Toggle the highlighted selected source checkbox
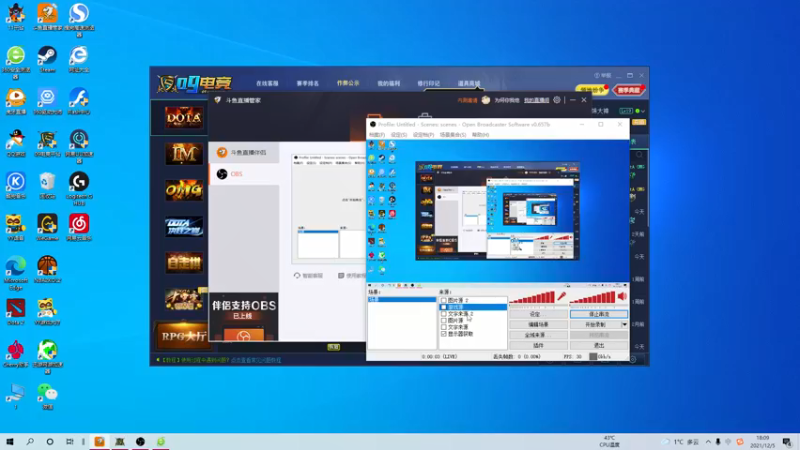This screenshot has height=450, width=800. [x=443, y=307]
